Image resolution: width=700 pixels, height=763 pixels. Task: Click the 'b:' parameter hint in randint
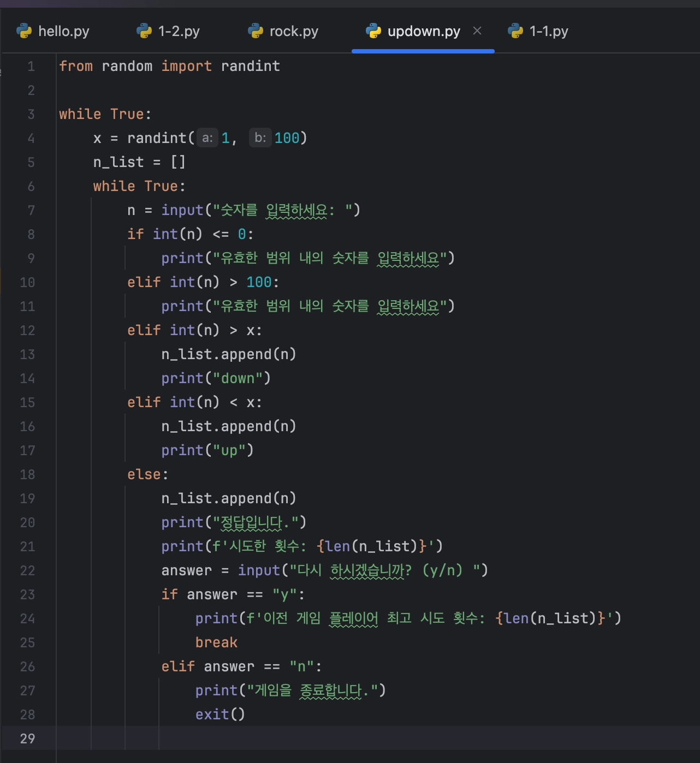coord(260,138)
